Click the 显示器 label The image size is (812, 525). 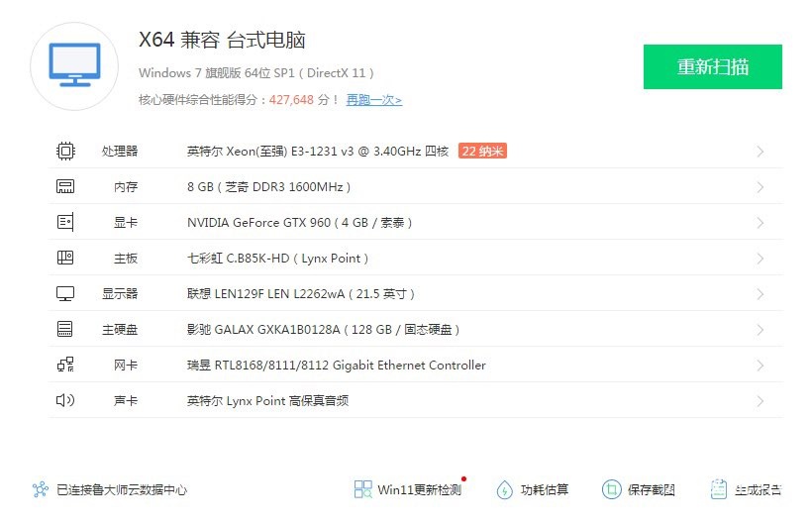(x=120, y=294)
